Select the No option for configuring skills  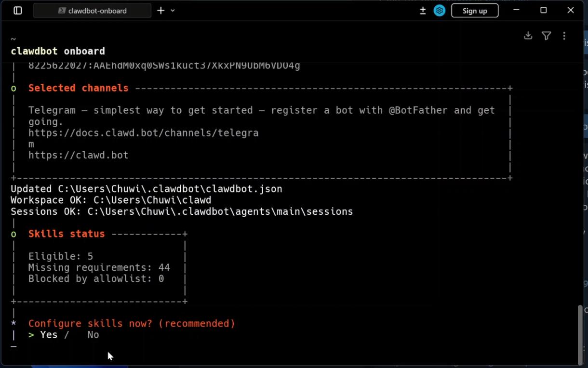click(x=93, y=335)
